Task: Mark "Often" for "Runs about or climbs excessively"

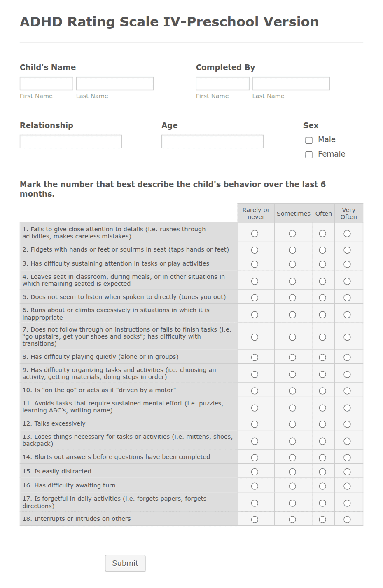Action: pos(323,314)
